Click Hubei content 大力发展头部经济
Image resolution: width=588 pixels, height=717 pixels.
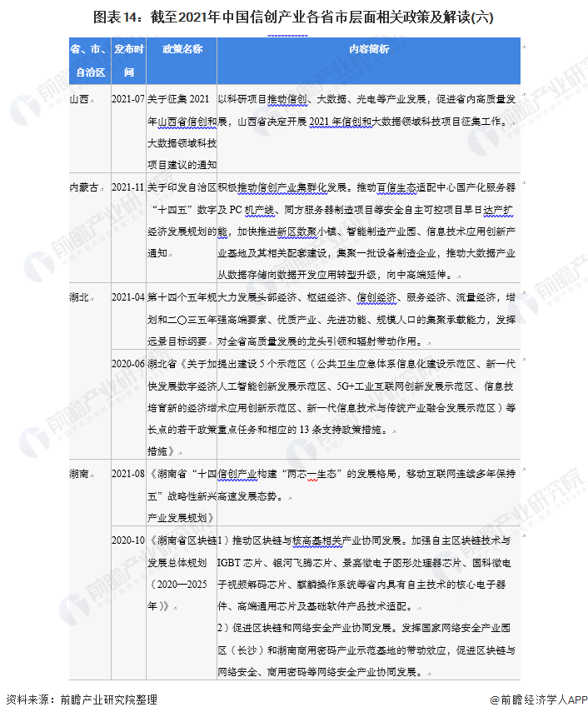[x=366, y=320]
